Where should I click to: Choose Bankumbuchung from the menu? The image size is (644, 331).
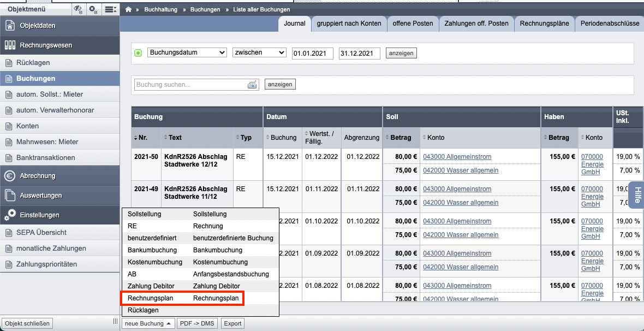coord(200,250)
